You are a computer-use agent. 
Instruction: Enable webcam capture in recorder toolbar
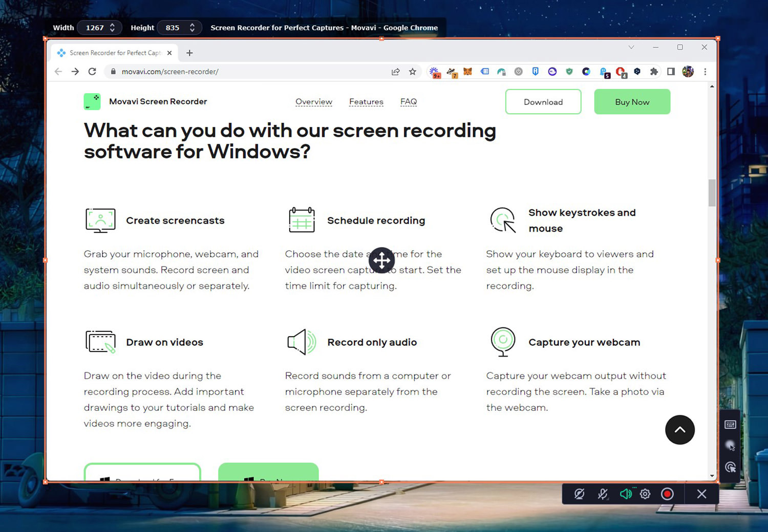[x=579, y=494]
